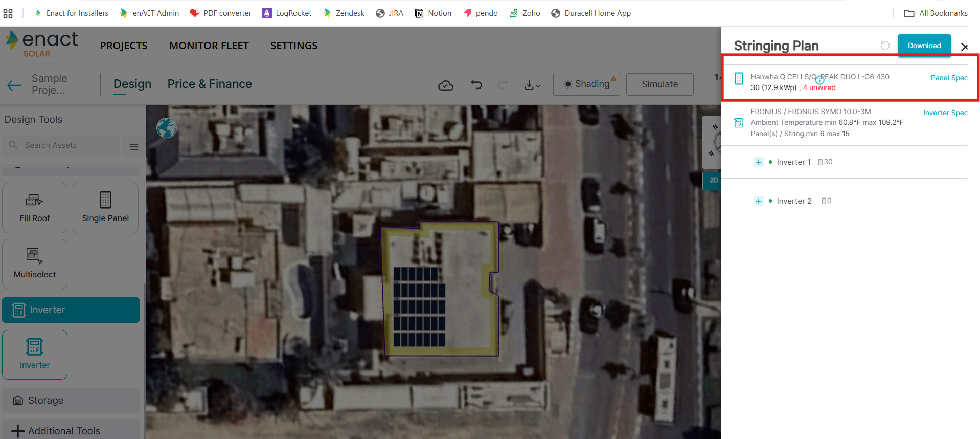Close the Stringing Plan panel
980x439 pixels.
tap(965, 47)
